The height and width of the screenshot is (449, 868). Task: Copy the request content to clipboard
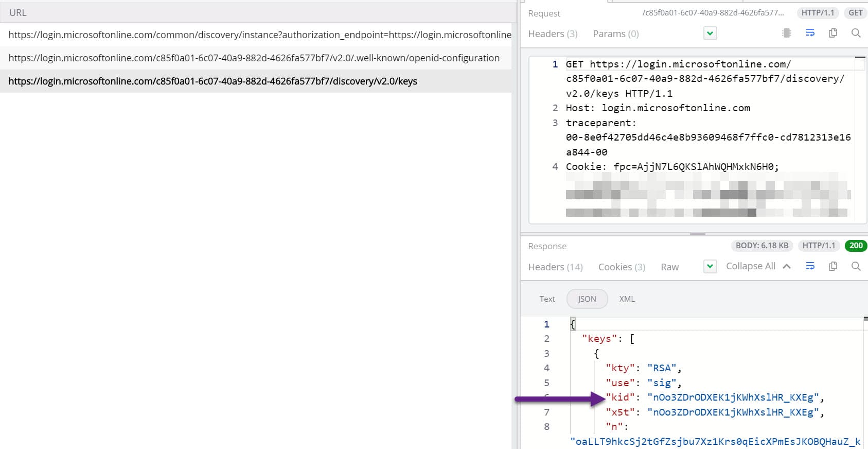tap(833, 33)
